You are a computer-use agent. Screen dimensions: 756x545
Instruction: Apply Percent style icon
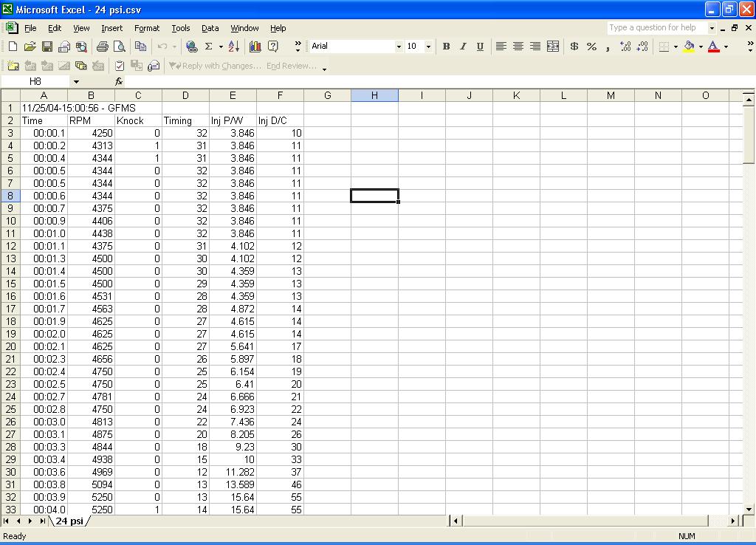(x=591, y=47)
